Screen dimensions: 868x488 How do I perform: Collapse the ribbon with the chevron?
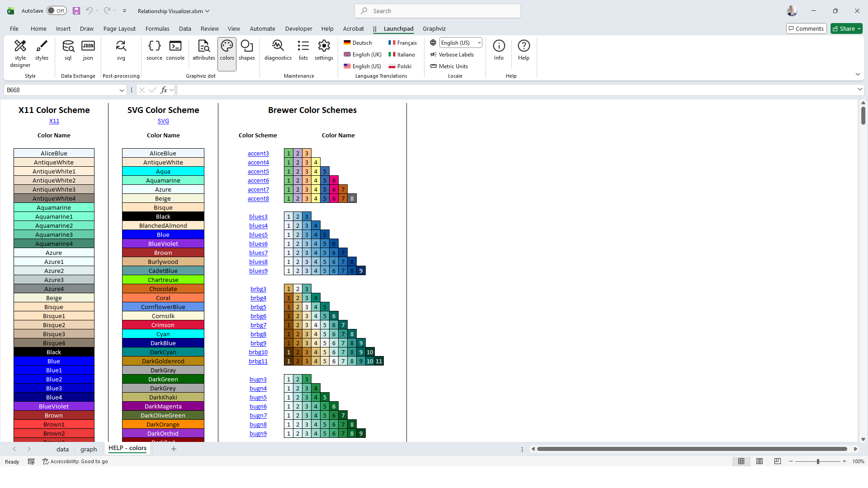pos(858,74)
